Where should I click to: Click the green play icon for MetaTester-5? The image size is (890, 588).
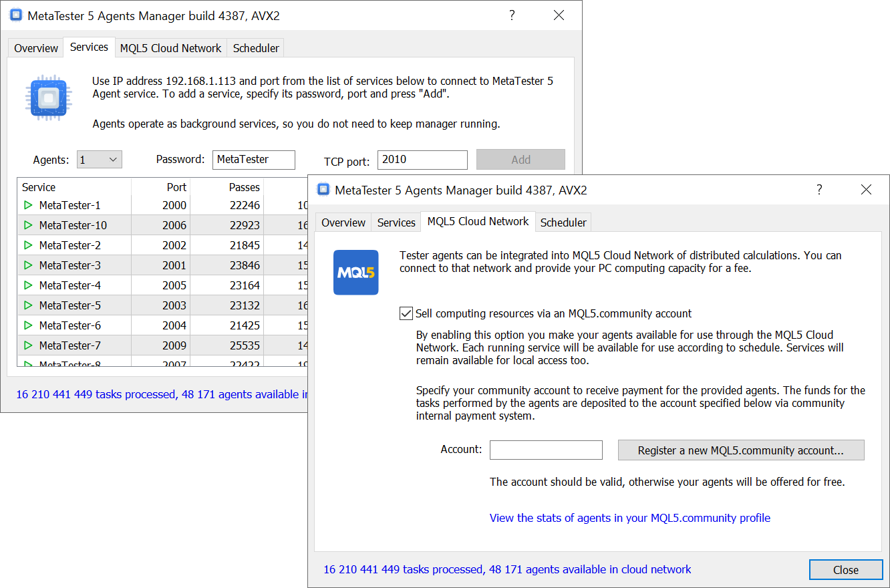pyautogui.click(x=28, y=305)
